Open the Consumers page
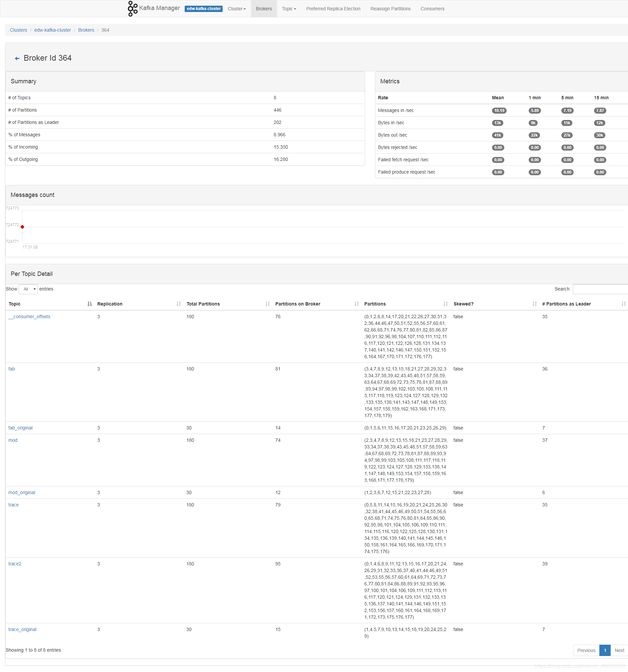The height and width of the screenshot is (672, 628). 432,9
